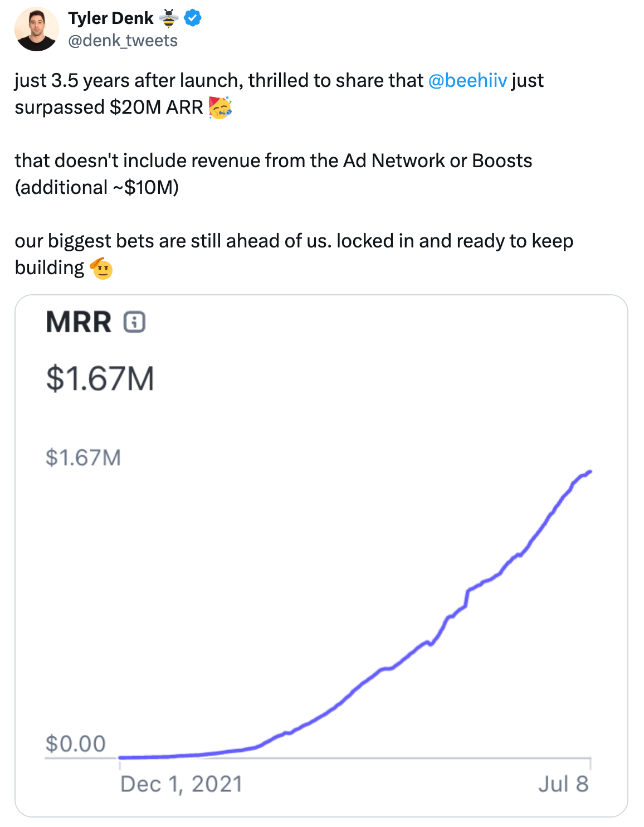The height and width of the screenshot is (827, 644).
Task: Click the @denk_tweets handle
Action: click(123, 41)
